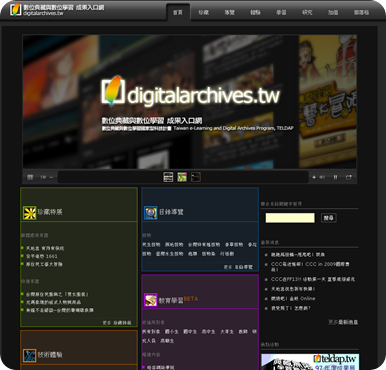Open the 導覽 tab
The image size is (386, 370).
(x=229, y=12)
